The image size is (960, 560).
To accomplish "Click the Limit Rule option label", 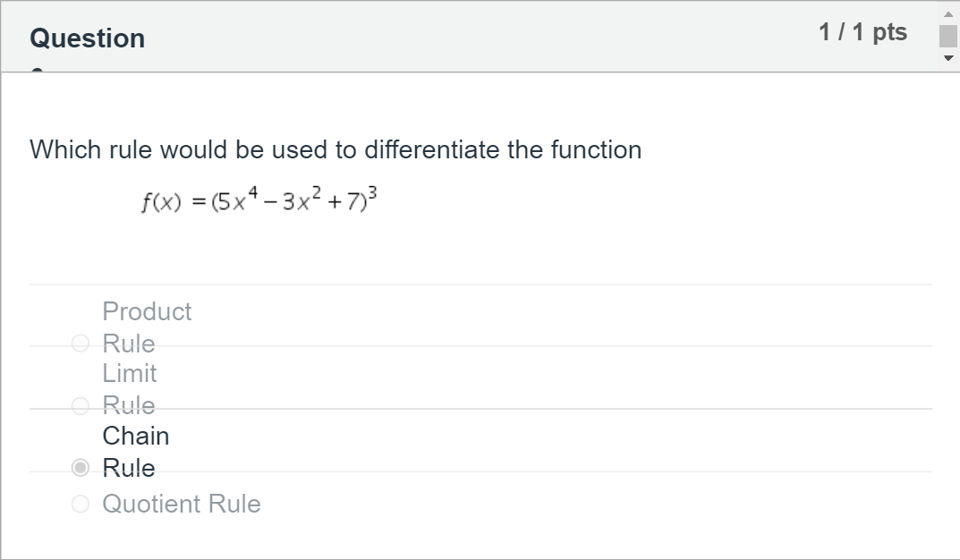I will click(x=130, y=389).
